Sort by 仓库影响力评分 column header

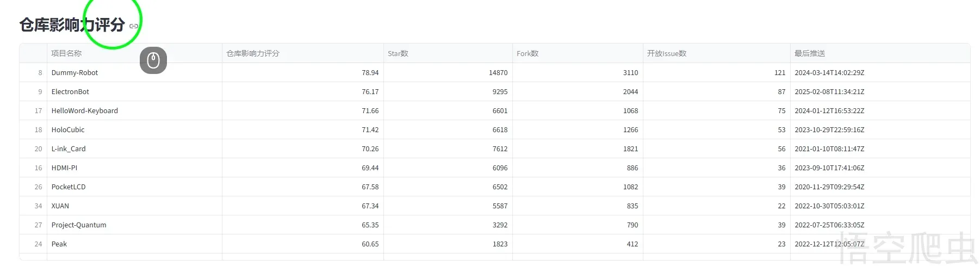[x=253, y=53]
